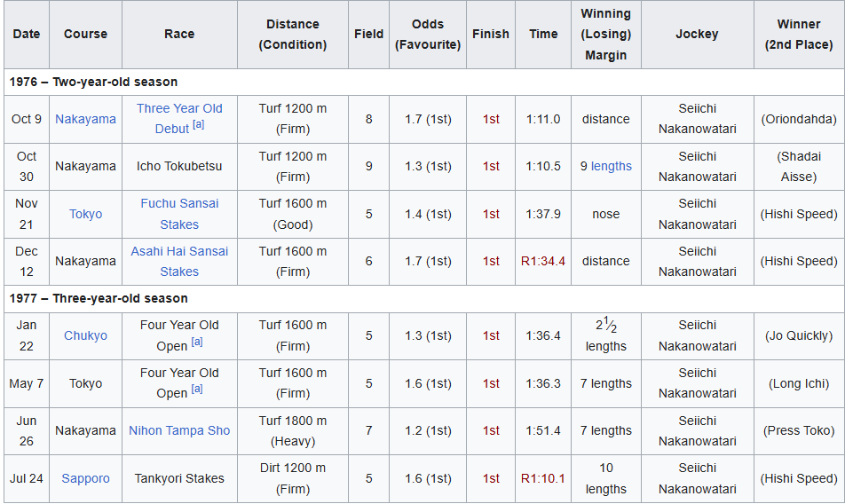The height and width of the screenshot is (504, 845).
Task: Follow footnote [a] beside Three Year Old Debut
Action: click(198, 124)
